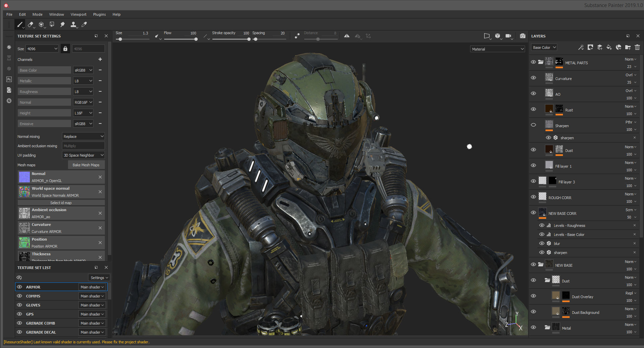Select the Clone stamp tool
644x348 pixels.
(x=73, y=24)
